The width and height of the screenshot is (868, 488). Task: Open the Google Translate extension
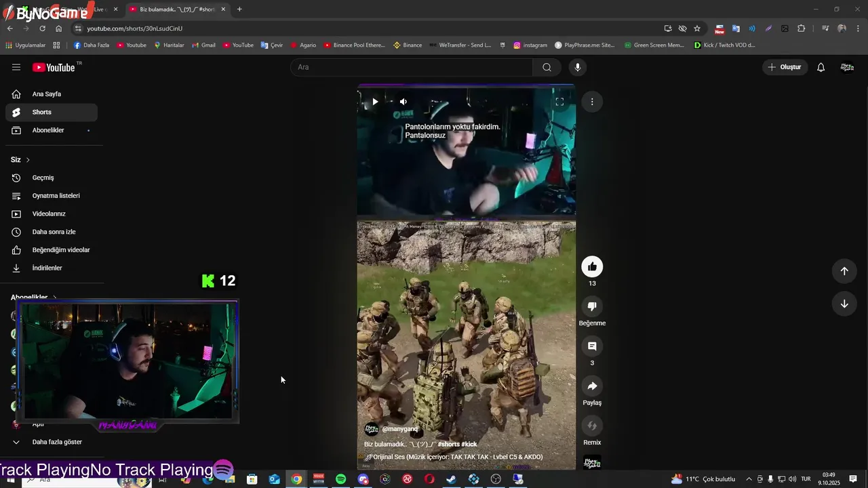click(x=736, y=28)
